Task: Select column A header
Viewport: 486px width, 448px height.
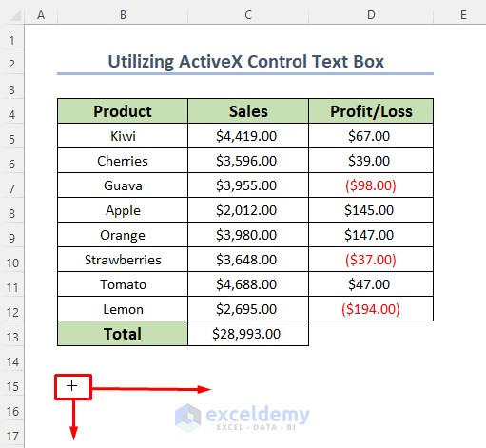Action: tap(41, 15)
